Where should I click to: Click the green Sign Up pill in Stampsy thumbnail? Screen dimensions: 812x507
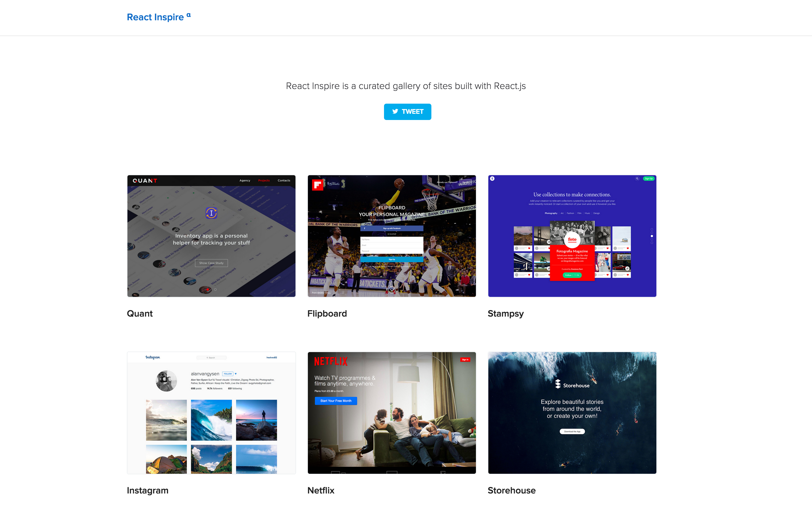coord(648,179)
